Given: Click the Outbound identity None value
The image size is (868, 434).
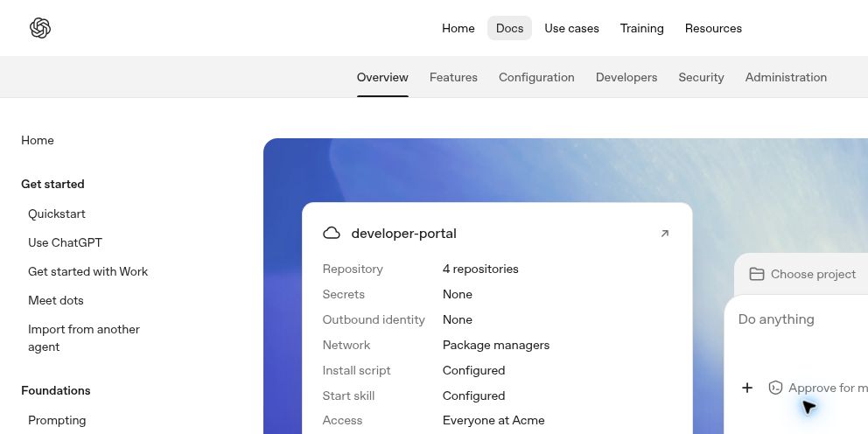Looking at the screenshot, I should coord(458,320).
